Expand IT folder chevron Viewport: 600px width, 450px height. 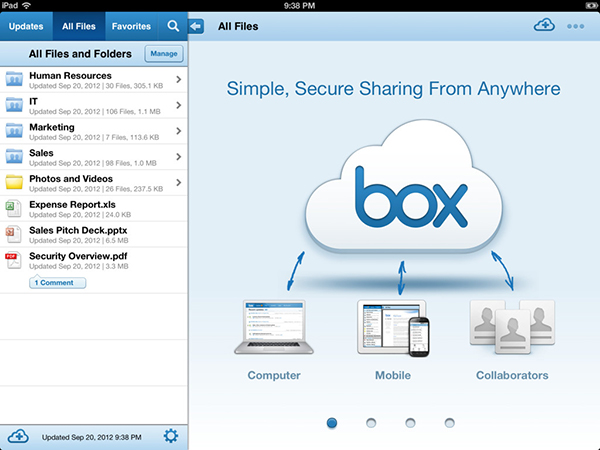pyautogui.click(x=179, y=105)
